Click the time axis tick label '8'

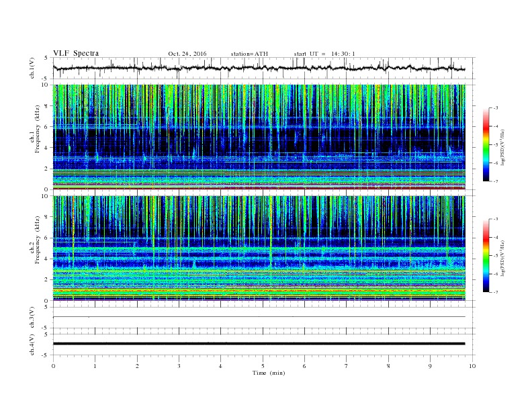(388, 366)
